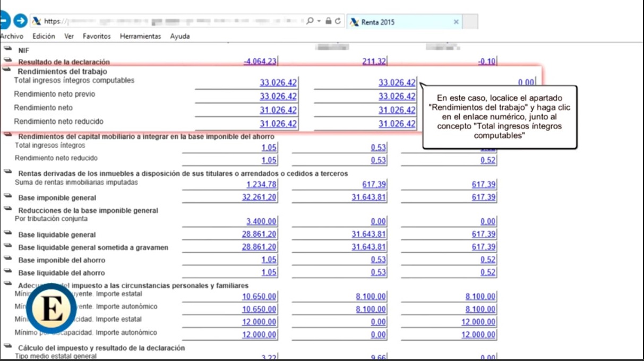Click the icon beside Resultado de la declaración

pos(7,59)
